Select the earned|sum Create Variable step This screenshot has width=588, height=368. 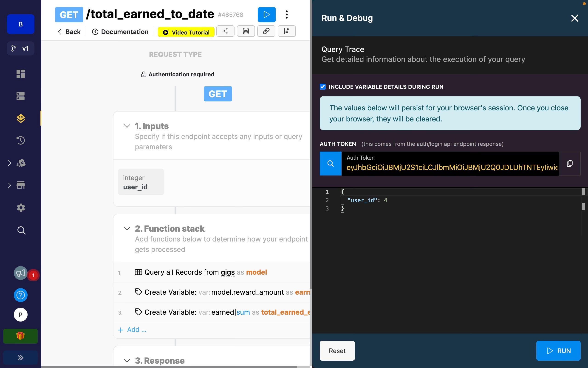(x=211, y=312)
